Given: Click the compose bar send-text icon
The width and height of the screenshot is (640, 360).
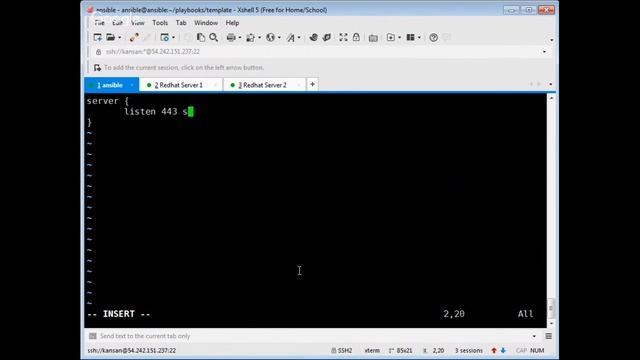Looking at the screenshot, I should [93, 336].
